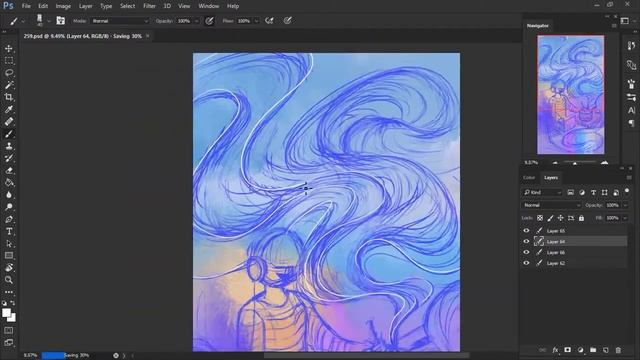Select the Hand tool

(9, 268)
